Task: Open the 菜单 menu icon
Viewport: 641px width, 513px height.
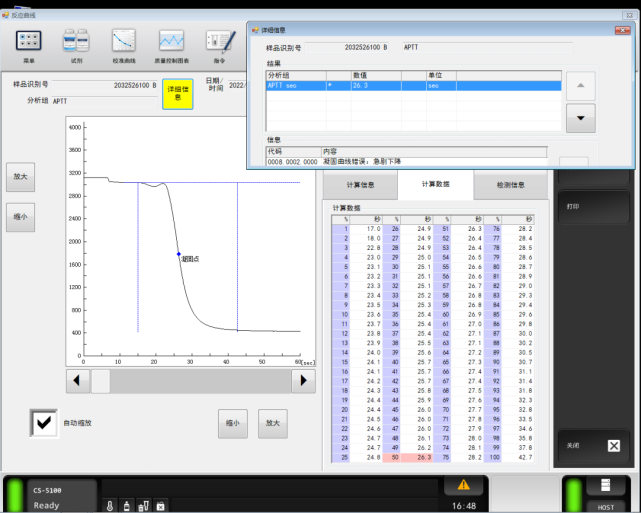Action: point(28,41)
